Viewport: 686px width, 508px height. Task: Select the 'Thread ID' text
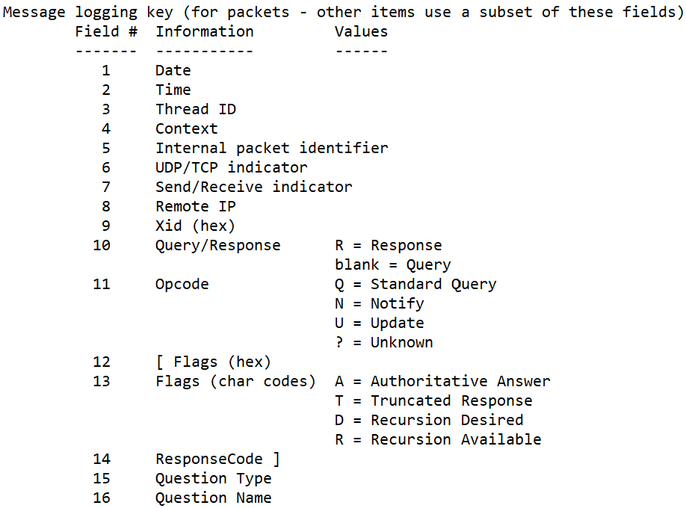tap(196, 109)
